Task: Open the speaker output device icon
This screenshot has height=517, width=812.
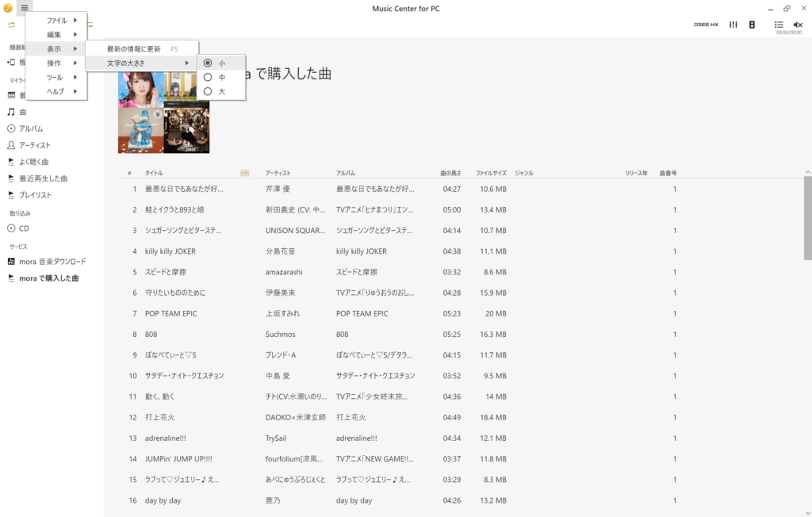Action: coord(752,25)
